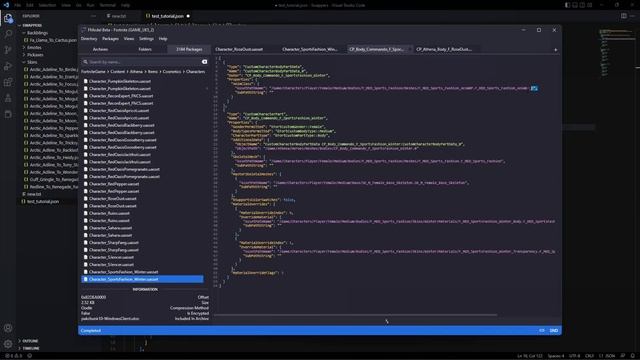This screenshot has width=640, height=360.
Task: Open the File menu in VS Code
Action: (x=18, y=5)
